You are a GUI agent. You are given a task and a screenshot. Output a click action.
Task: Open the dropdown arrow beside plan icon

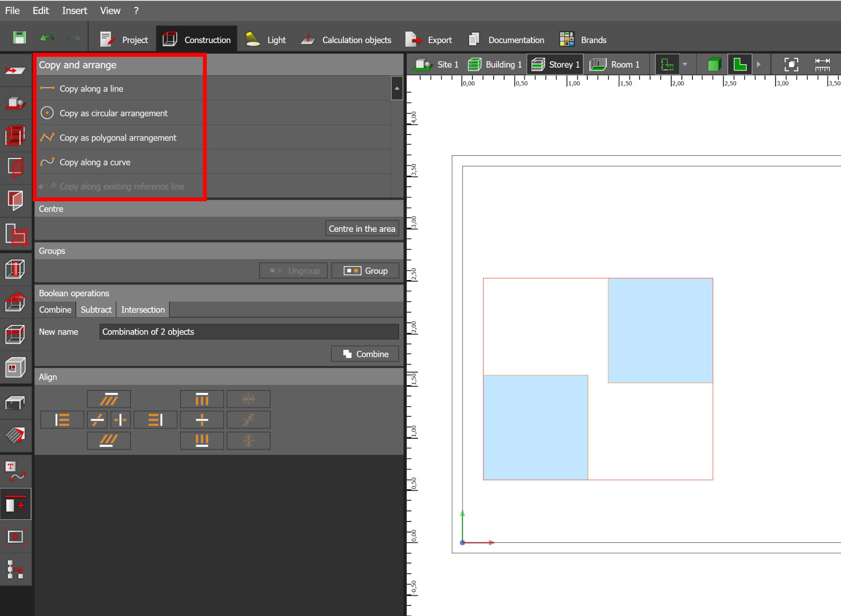(x=685, y=64)
